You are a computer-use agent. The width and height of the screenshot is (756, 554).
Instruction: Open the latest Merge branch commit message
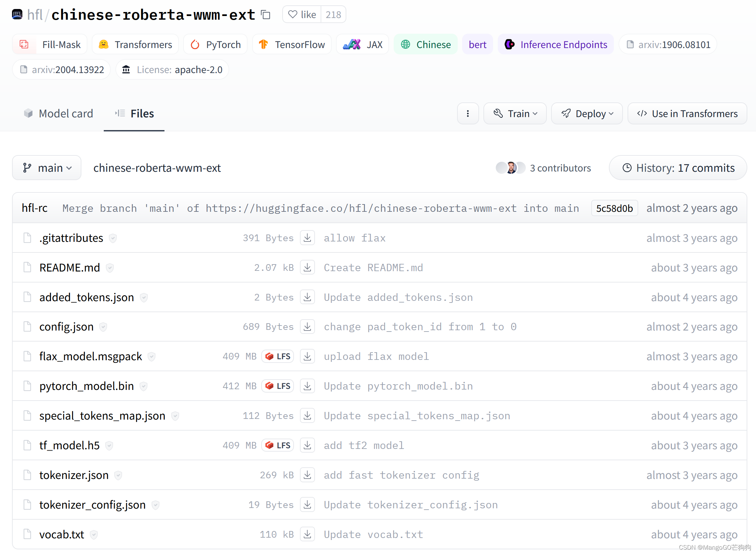[321, 208]
